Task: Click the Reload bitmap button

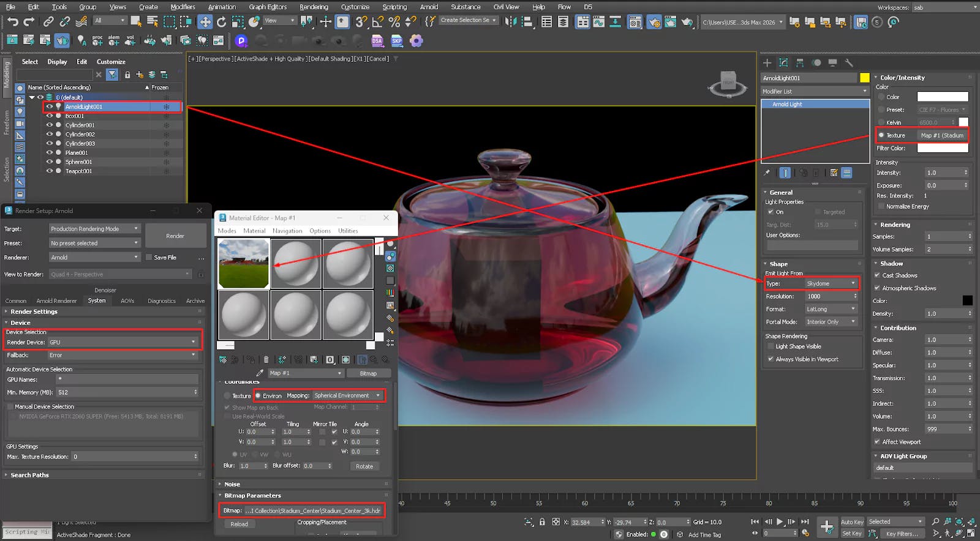Action: coord(239,524)
